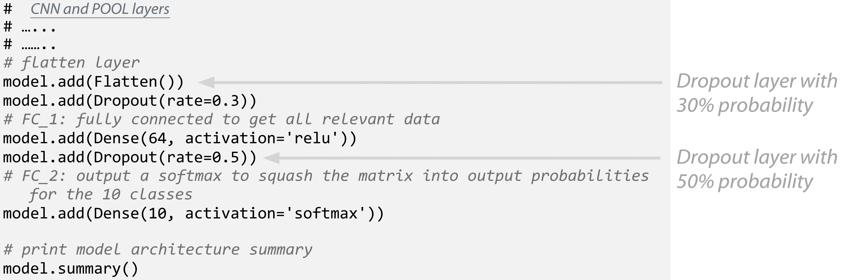The height and width of the screenshot is (280, 868).
Task: Click the print model architecture summary comment
Action: click(x=158, y=250)
